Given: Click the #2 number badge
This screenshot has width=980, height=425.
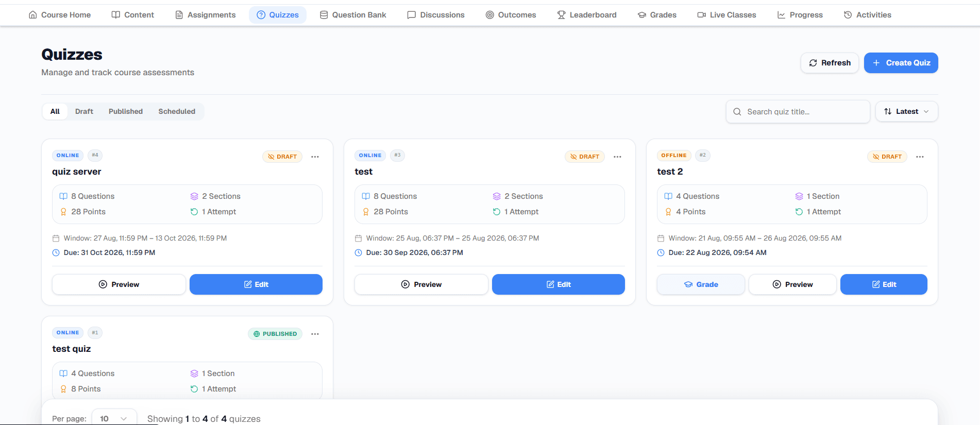Looking at the screenshot, I should pyautogui.click(x=703, y=155).
